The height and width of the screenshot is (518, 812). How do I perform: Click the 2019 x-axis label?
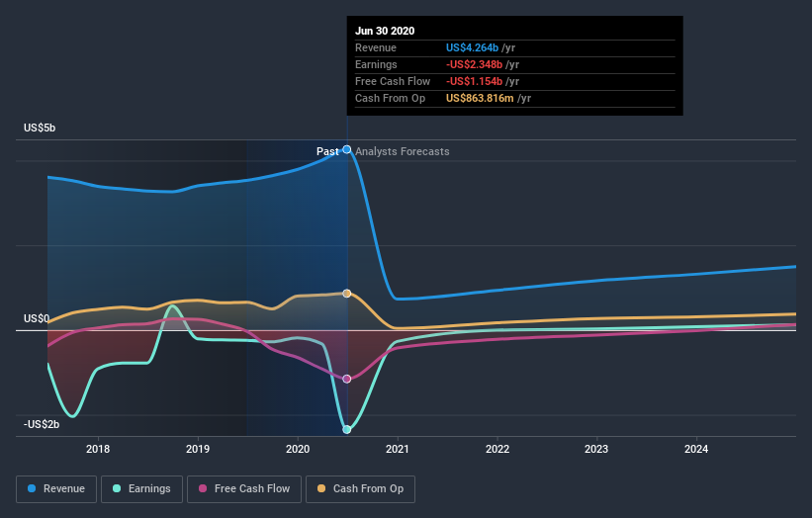(x=198, y=449)
